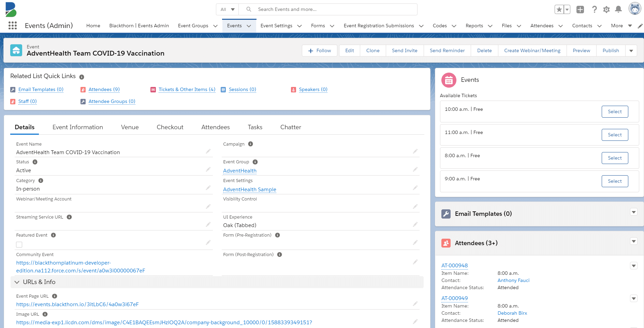Open the App Launcher grid icon
The image size is (644, 328).
pyautogui.click(x=13, y=26)
